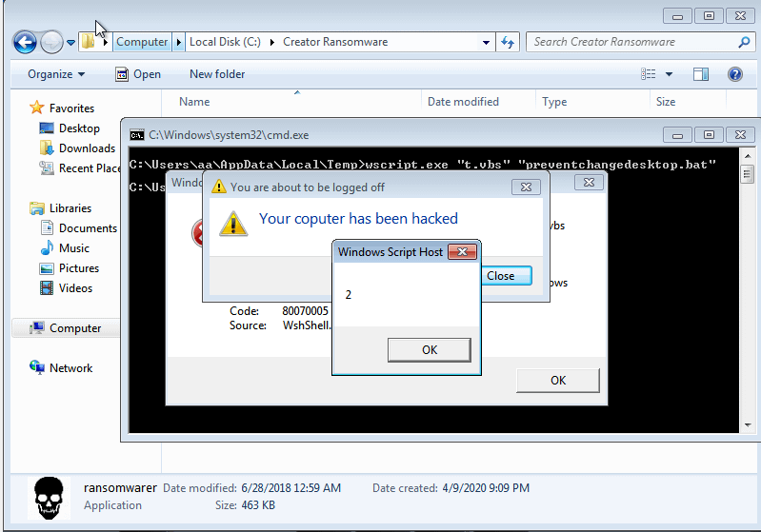Screen dimensions: 761x532
Task: Click Libraries icon in sidebar
Action: pos(37,208)
